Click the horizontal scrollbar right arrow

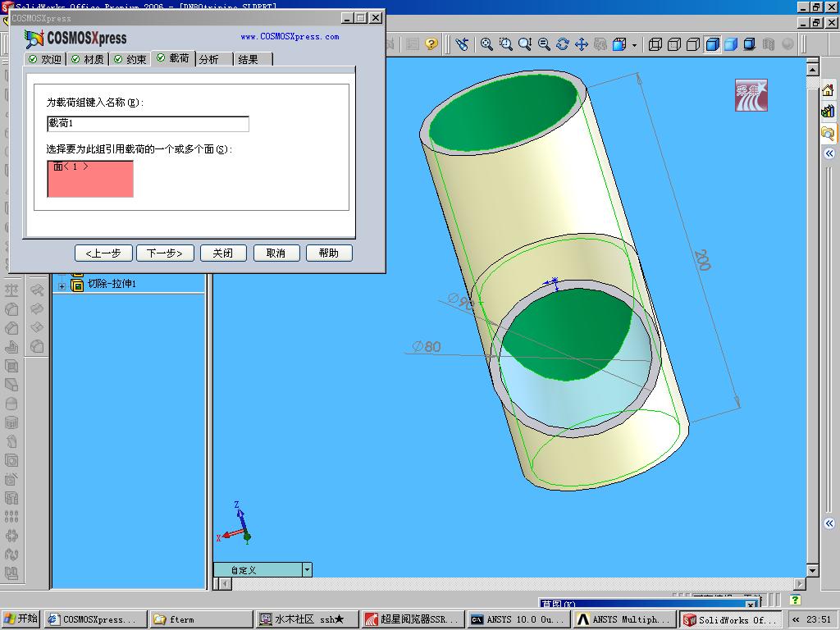(x=800, y=583)
